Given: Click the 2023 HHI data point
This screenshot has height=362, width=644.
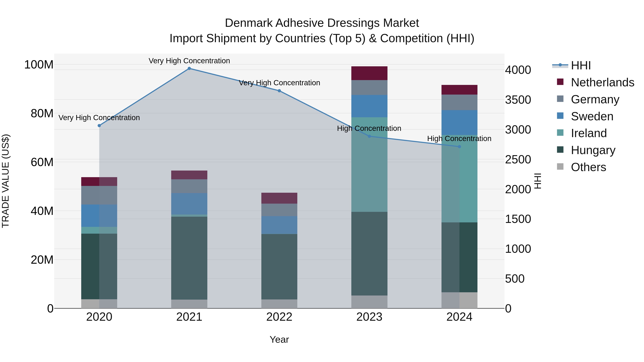Looking at the screenshot, I should coord(369,136).
